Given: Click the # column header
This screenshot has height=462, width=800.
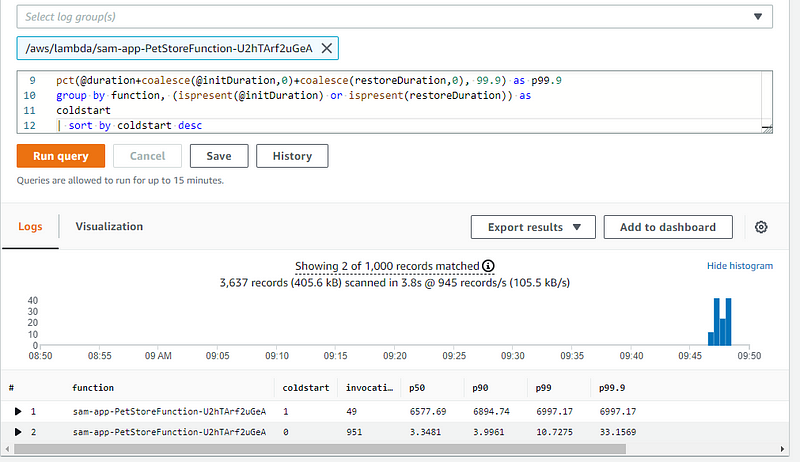Looking at the screenshot, I should 11,388.
